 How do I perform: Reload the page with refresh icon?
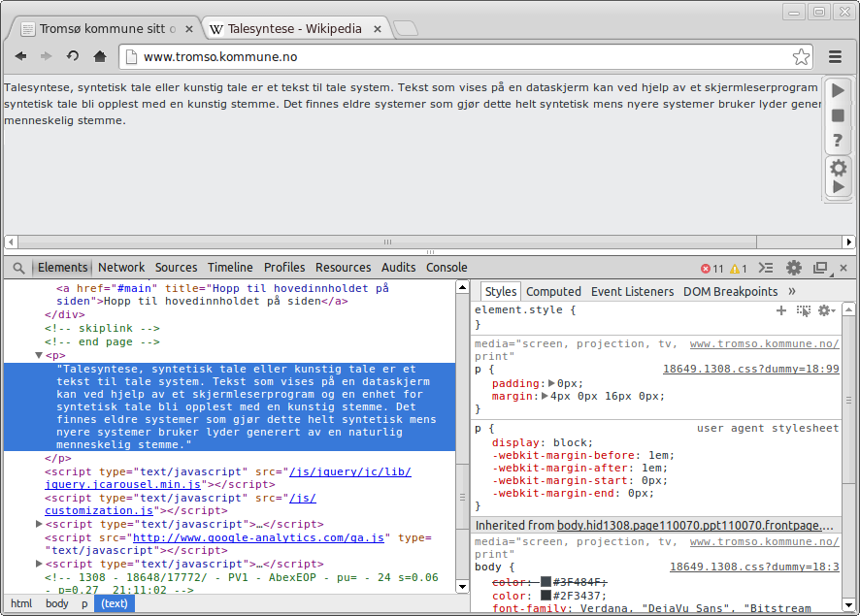point(73,56)
